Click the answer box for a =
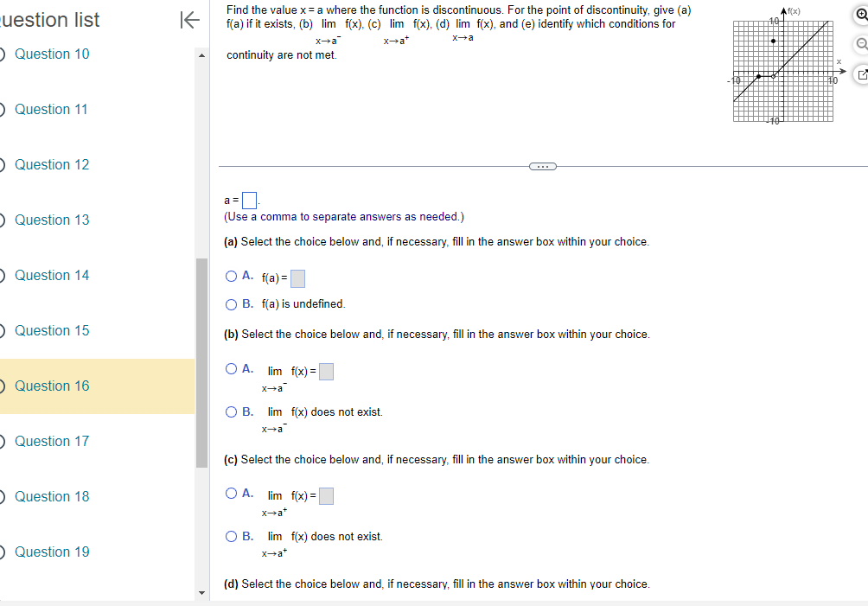The height and width of the screenshot is (606, 868). [249, 198]
